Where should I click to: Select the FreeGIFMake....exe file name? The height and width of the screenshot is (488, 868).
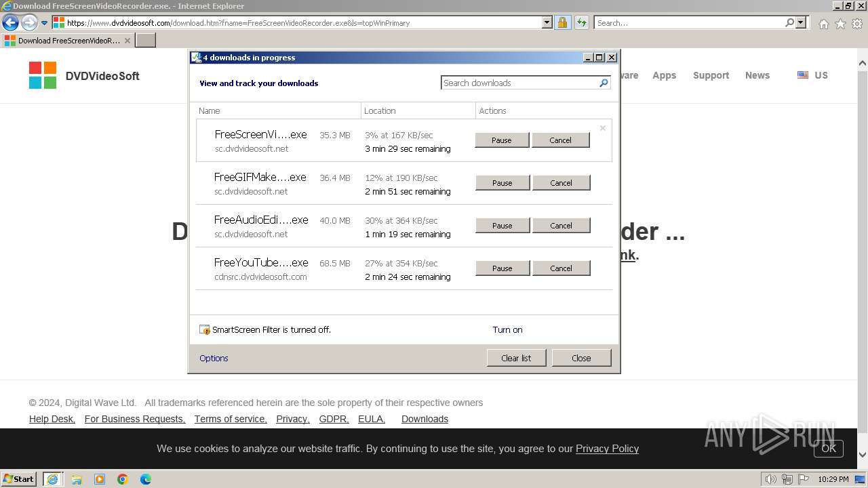[x=260, y=177]
